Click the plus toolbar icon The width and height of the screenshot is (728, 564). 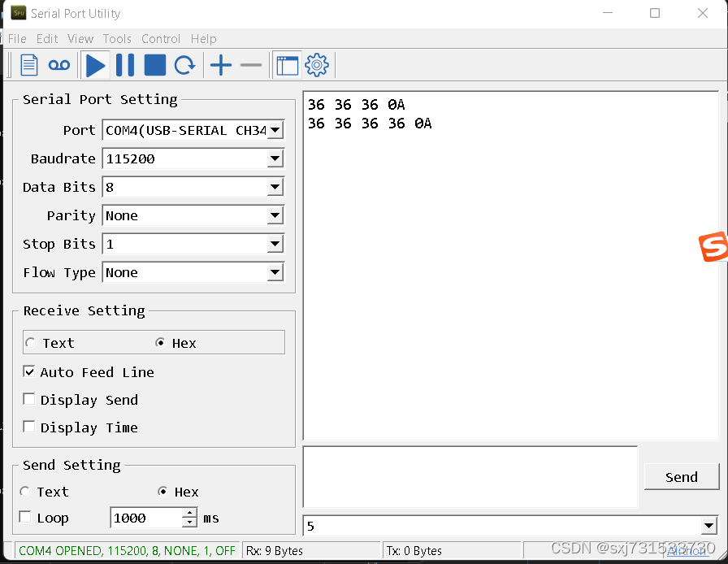click(x=221, y=65)
